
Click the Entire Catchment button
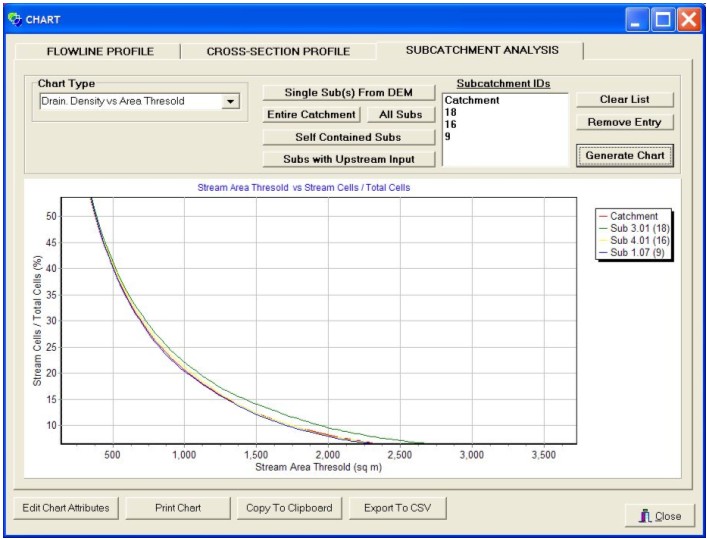point(312,115)
